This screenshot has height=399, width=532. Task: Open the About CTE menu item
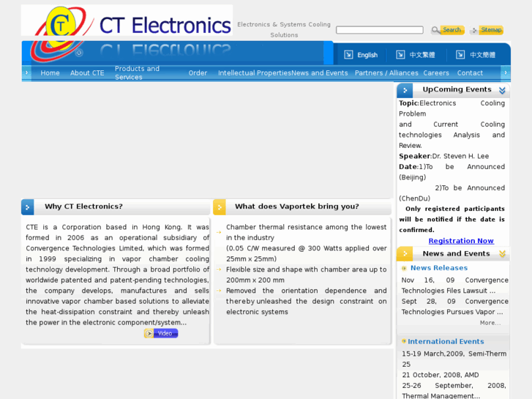tap(87, 73)
